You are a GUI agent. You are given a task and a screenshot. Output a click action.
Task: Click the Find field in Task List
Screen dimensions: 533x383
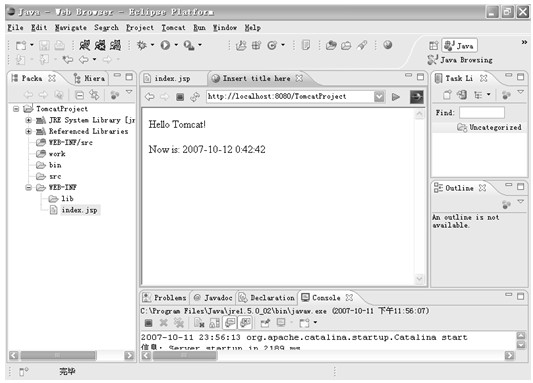coord(482,112)
